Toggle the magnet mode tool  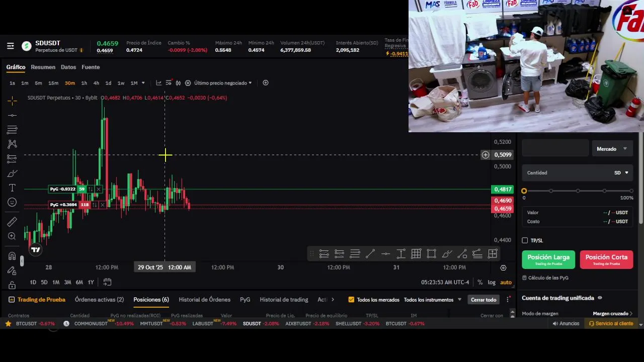(12, 256)
